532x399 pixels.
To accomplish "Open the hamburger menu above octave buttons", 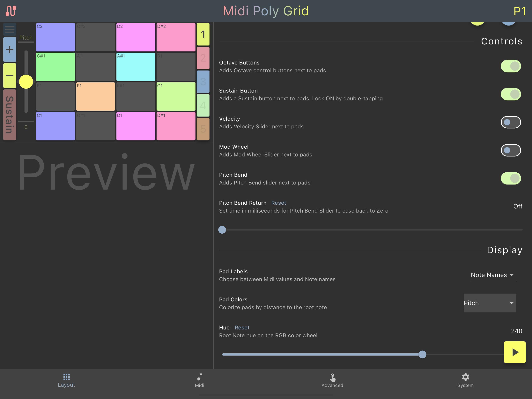I will 10,29.
